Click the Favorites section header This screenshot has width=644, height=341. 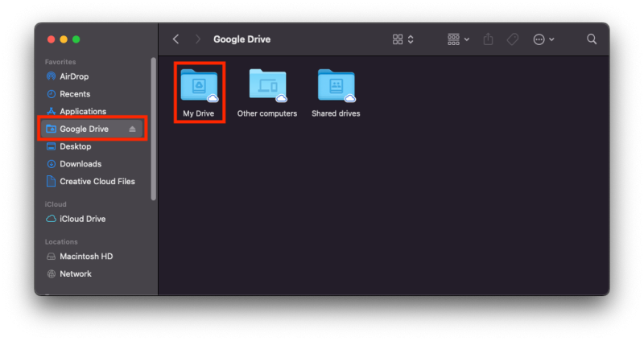tap(60, 62)
